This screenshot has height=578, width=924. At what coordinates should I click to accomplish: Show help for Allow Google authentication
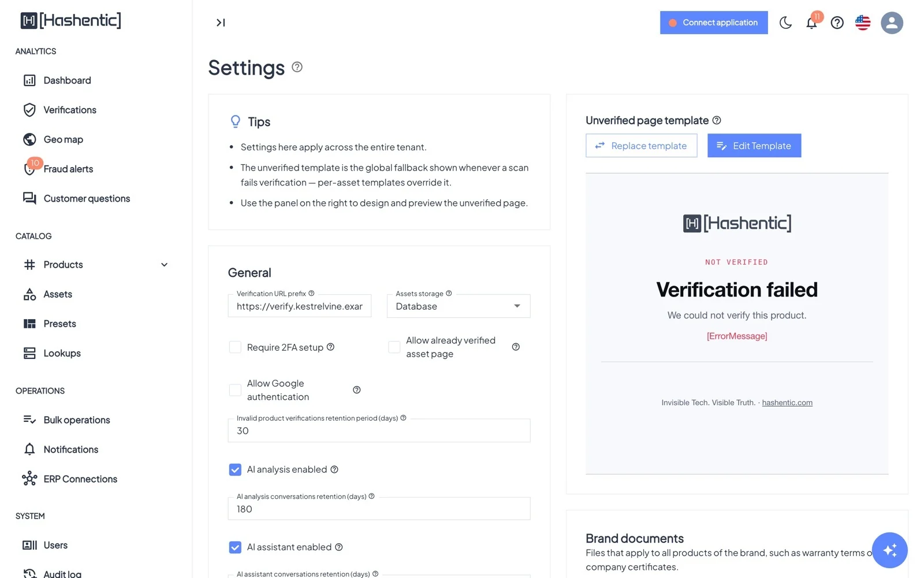click(x=357, y=390)
